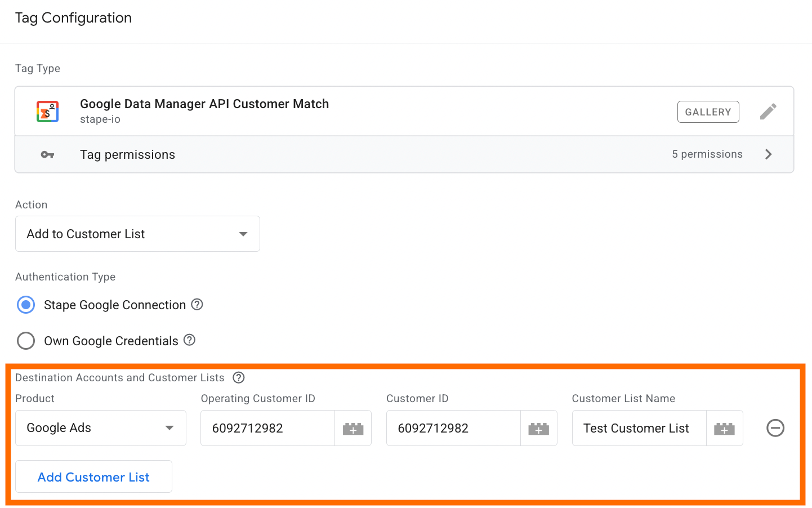Expand Tag permissions with the chevron arrow
Screen dimensions: 812x508
pos(769,154)
